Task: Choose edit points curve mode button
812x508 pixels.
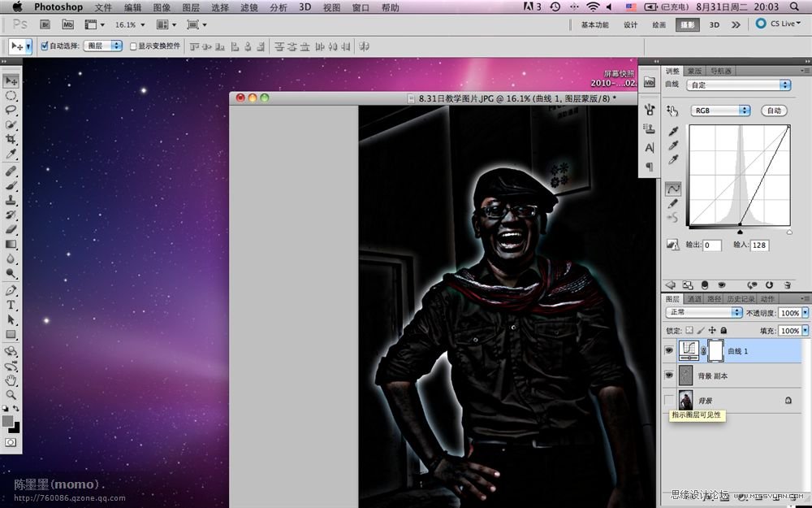Action: tap(673, 189)
